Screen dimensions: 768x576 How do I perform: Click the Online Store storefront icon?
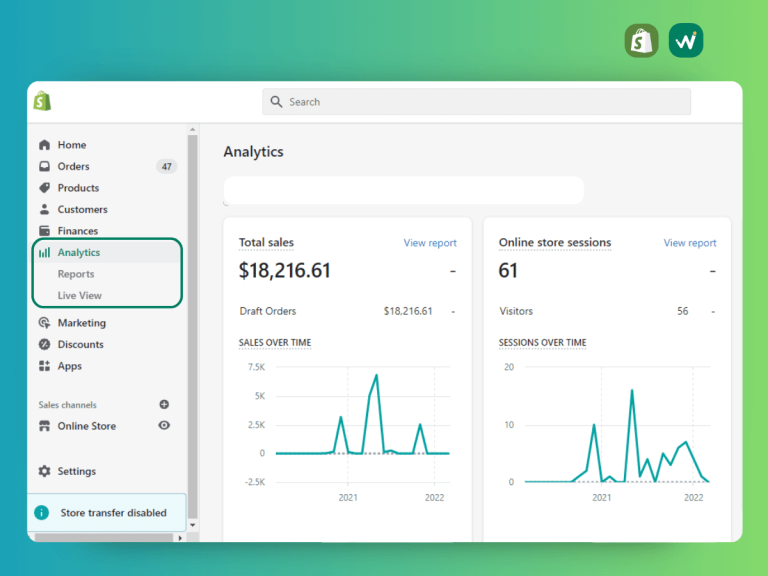coord(45,426)
